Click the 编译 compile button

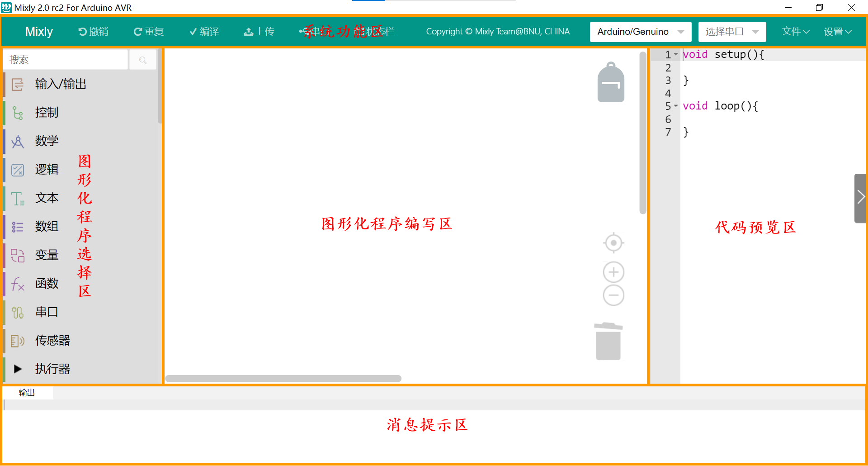click(x=204, y=32)
